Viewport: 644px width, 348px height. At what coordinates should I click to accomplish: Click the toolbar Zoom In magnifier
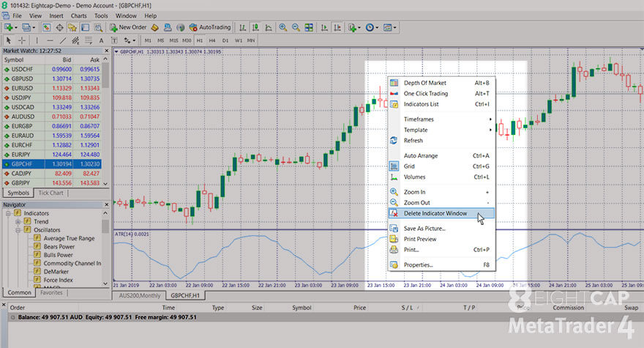pyautogui.click(x=283, y=28)
